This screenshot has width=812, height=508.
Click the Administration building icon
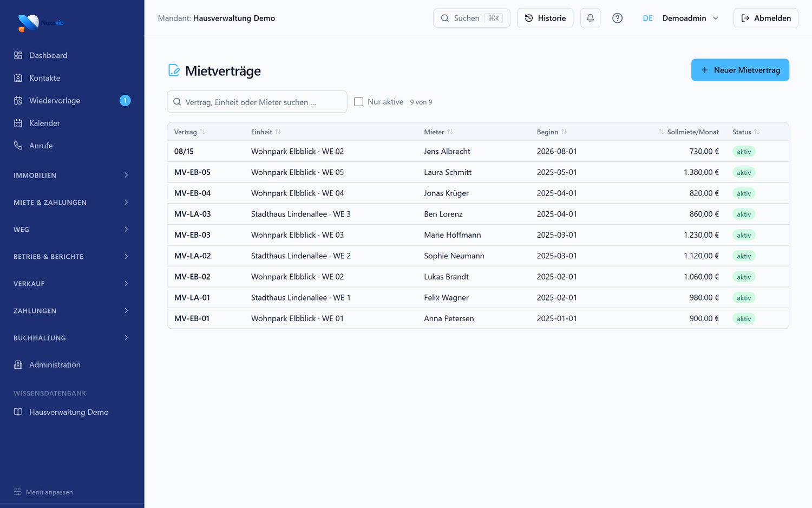point(18,365)
